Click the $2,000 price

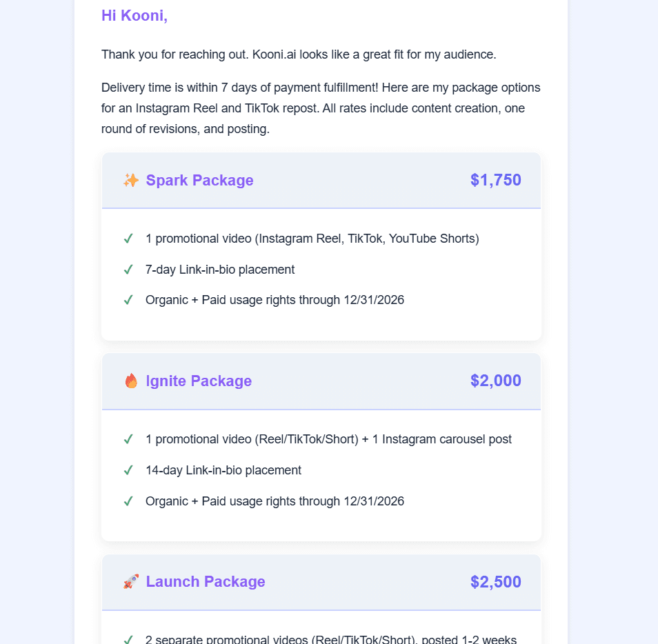(495, 381)
